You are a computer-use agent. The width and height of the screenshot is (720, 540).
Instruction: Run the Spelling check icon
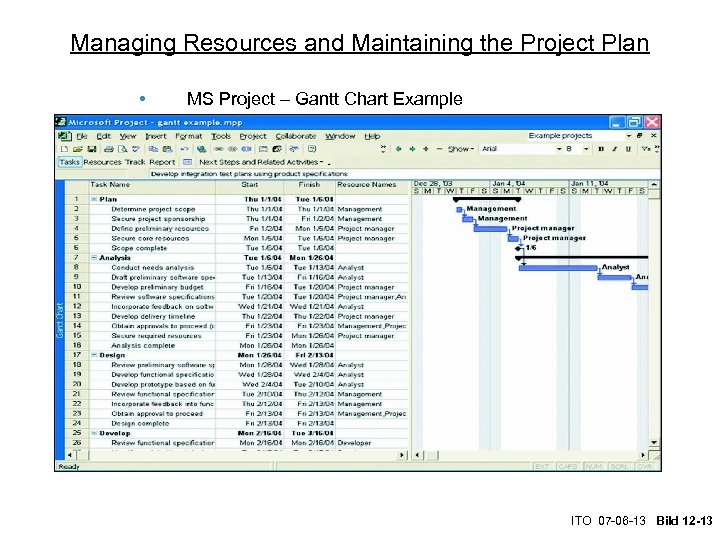click(136, 149)
